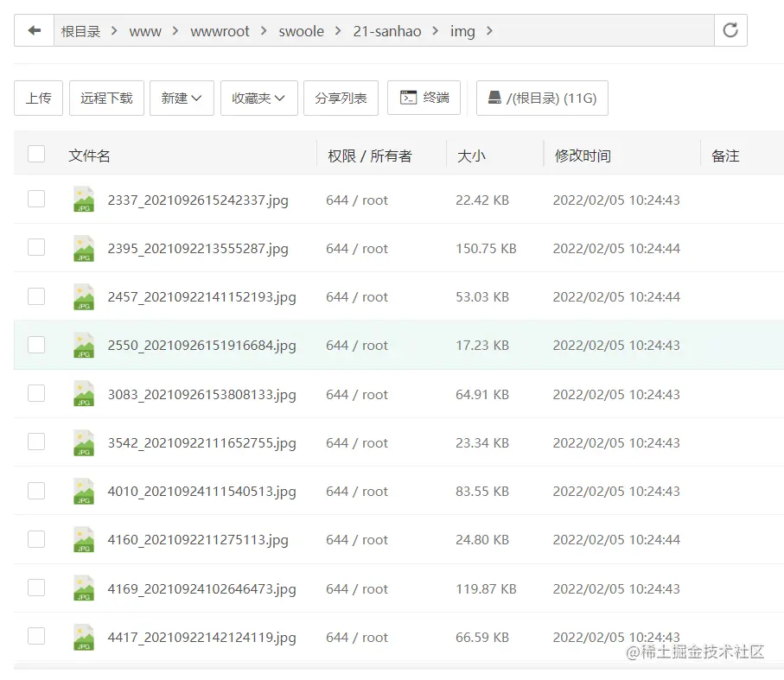The image size is (784, 680).
Task: Sort by 大小 column header
Action: tap(471, 156)
